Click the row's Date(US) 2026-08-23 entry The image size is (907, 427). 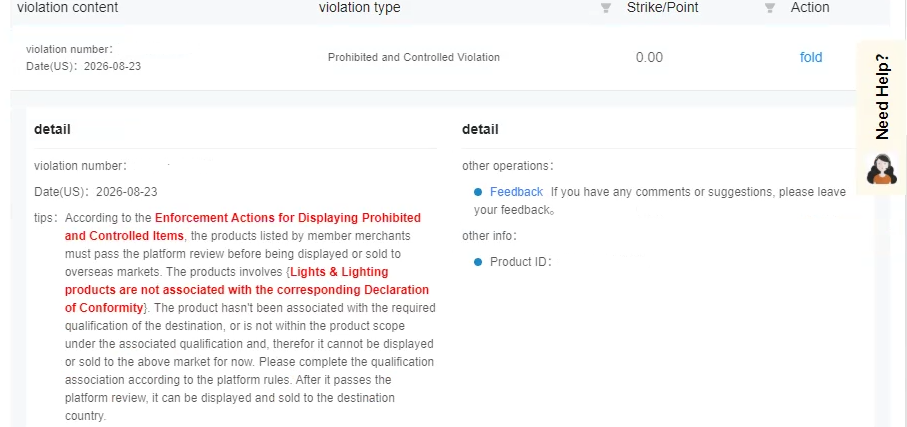click(x=83, y=67)
